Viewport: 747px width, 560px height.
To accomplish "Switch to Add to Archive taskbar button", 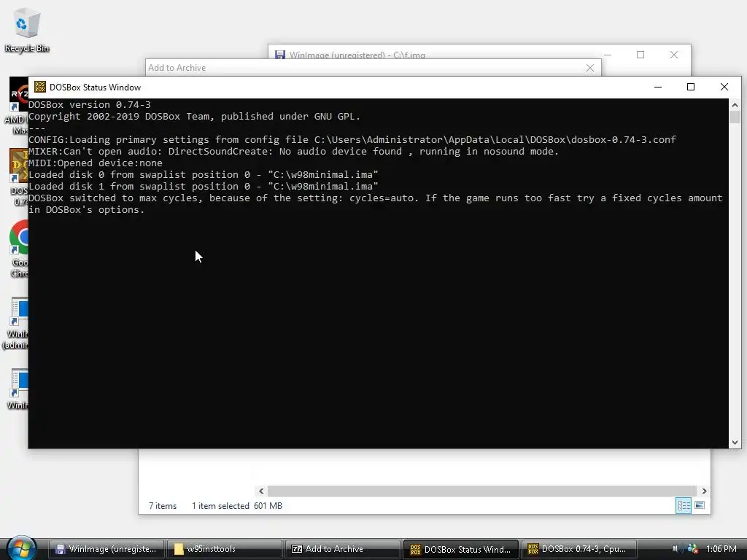I will [342, 549].
